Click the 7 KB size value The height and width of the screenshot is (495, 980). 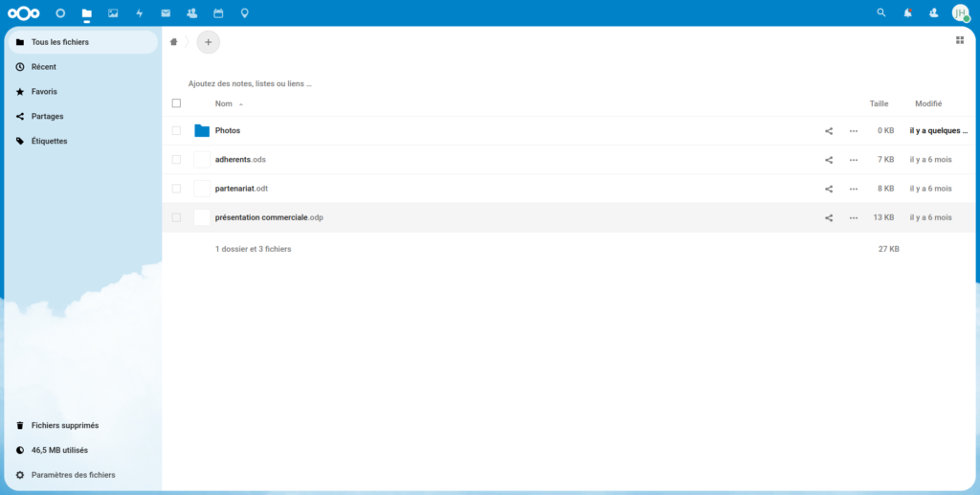point(885,159)
